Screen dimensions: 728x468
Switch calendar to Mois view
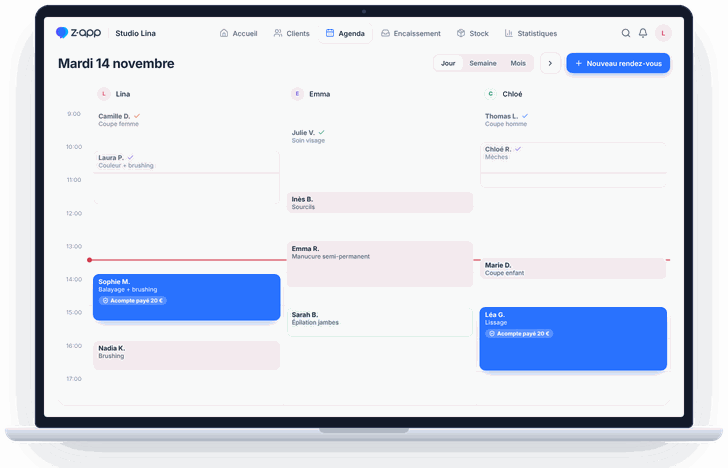[518, 63]
